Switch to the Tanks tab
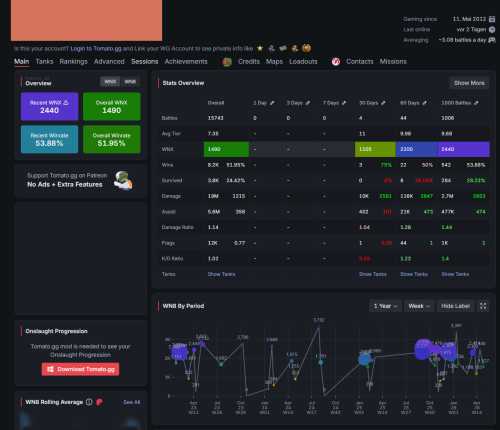 (44, 62)
